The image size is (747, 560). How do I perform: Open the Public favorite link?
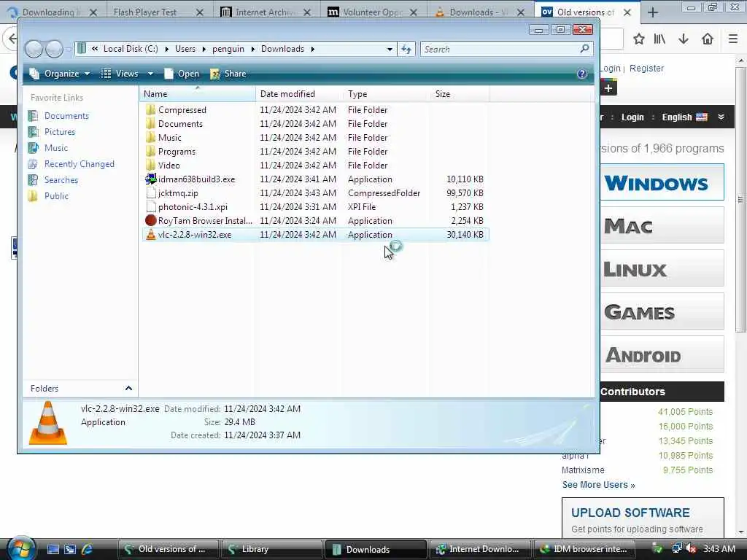click(x=56, y=195)
